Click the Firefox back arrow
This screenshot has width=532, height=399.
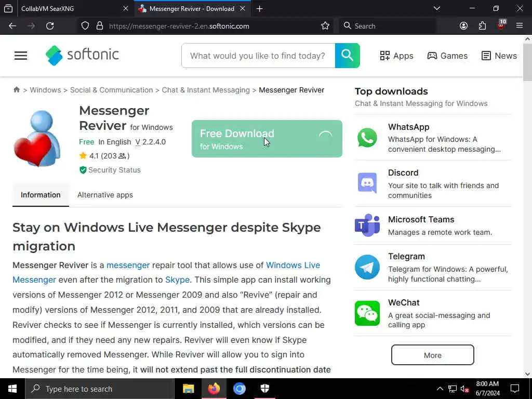tap(12, 26)
